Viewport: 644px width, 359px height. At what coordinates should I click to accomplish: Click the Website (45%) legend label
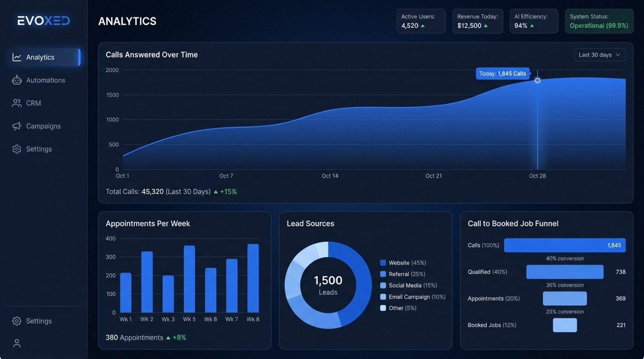[407, 263]
